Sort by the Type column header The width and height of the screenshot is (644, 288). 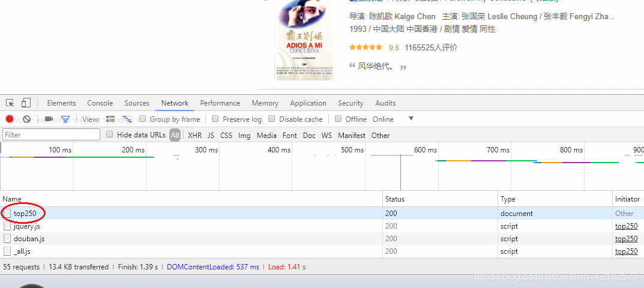555,199
